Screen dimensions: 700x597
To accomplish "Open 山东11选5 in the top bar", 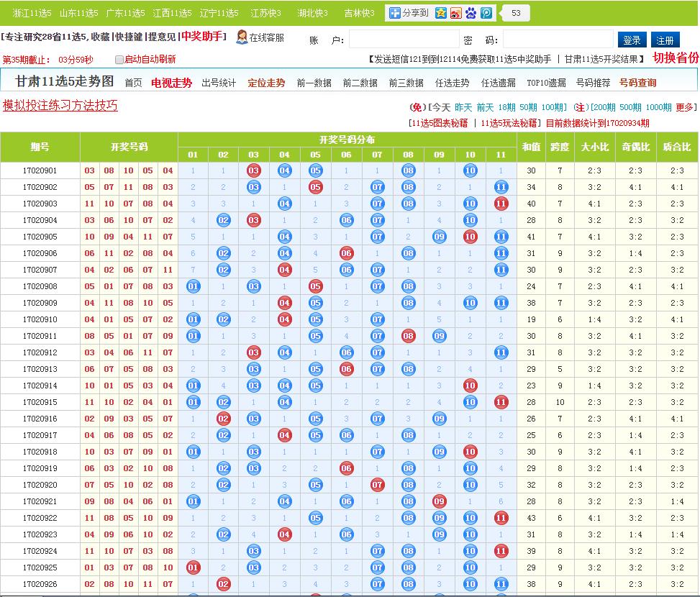I will pos(78,13).
